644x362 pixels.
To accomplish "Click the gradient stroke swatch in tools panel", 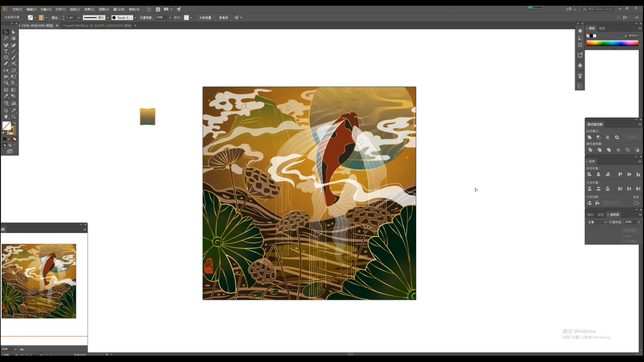I will 12,130.
